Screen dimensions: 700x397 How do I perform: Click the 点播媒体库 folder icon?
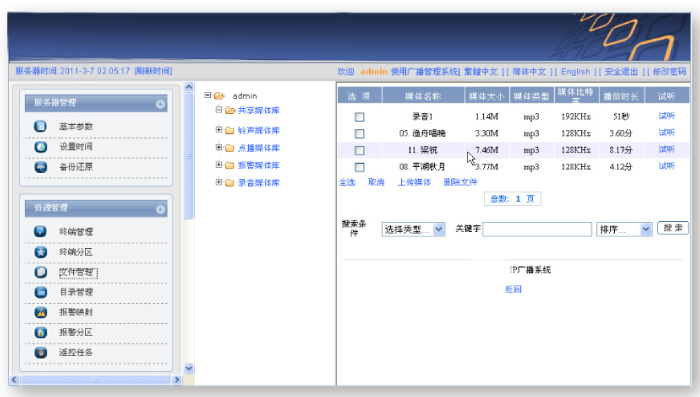pos(230,148)
